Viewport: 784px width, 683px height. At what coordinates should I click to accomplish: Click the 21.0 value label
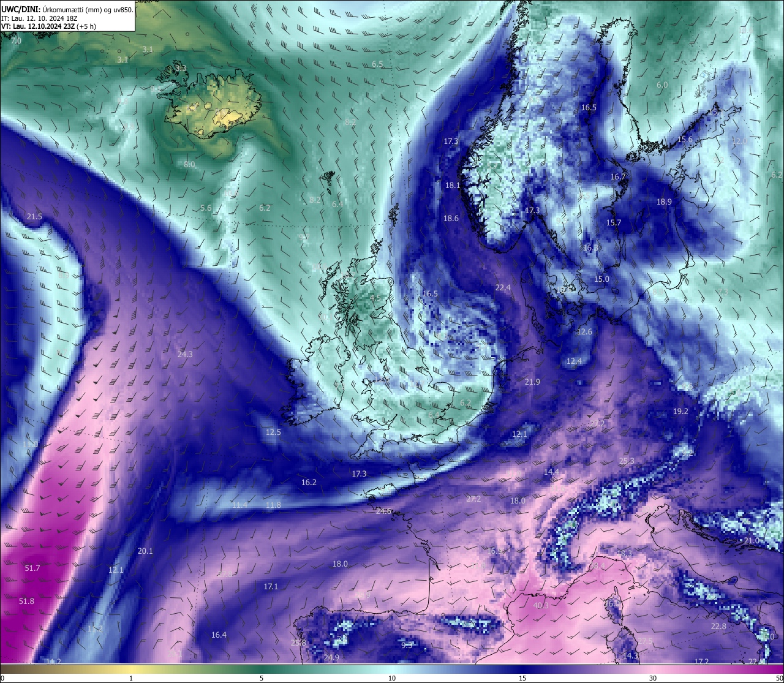[x=751, y=541]
